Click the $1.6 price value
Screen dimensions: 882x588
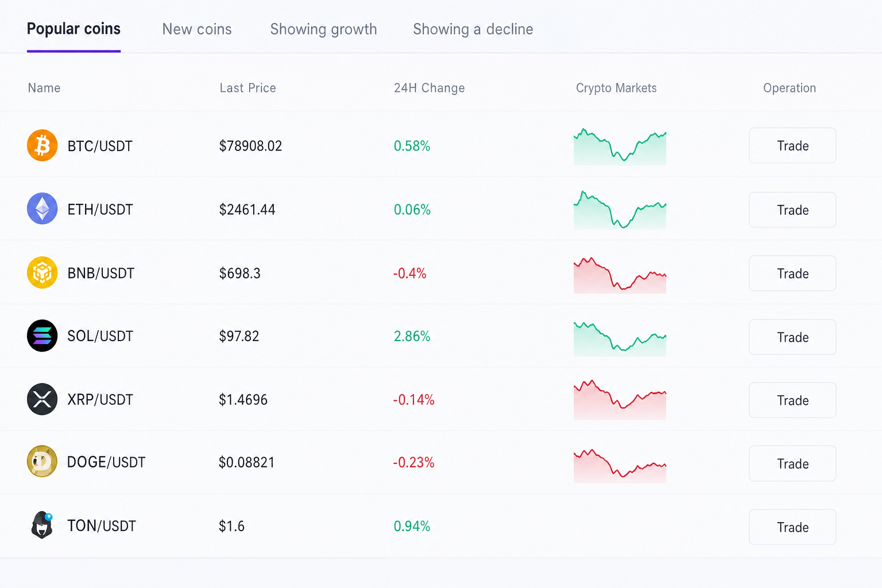231,526
